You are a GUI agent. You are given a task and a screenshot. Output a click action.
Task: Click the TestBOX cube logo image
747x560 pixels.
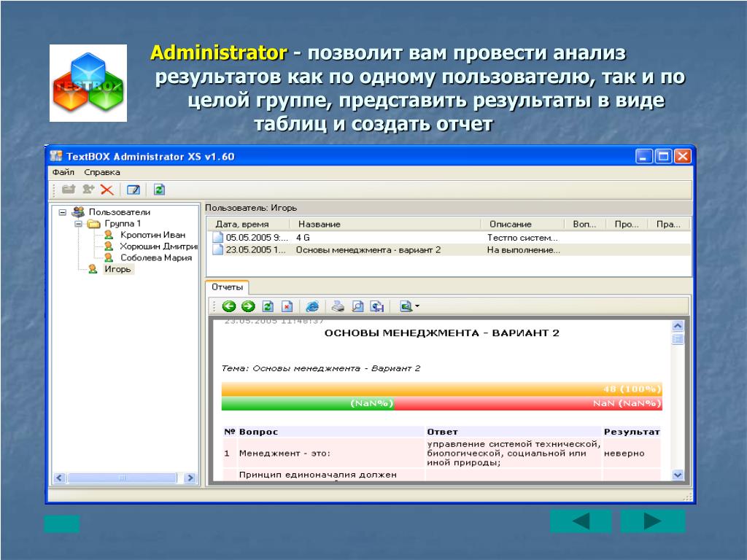point(88,83)
